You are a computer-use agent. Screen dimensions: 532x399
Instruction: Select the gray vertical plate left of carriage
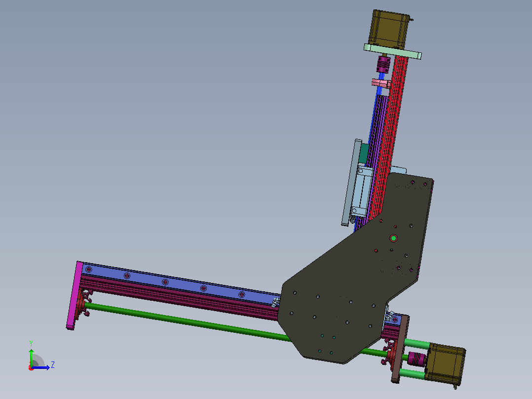pyautogui.click(x=351, y=182)
